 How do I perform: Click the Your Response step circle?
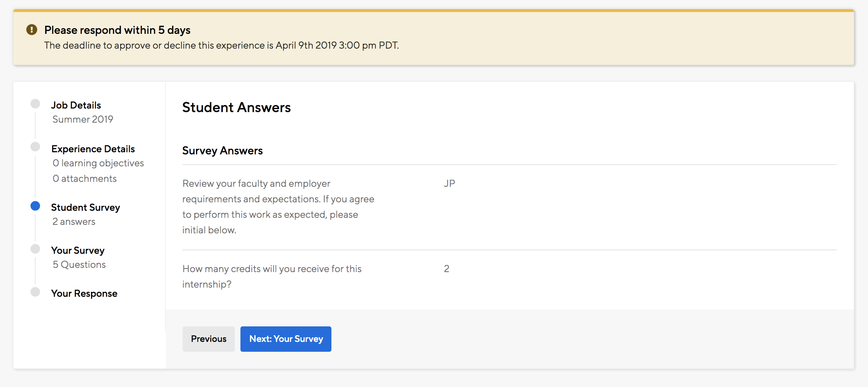[35, 292]
